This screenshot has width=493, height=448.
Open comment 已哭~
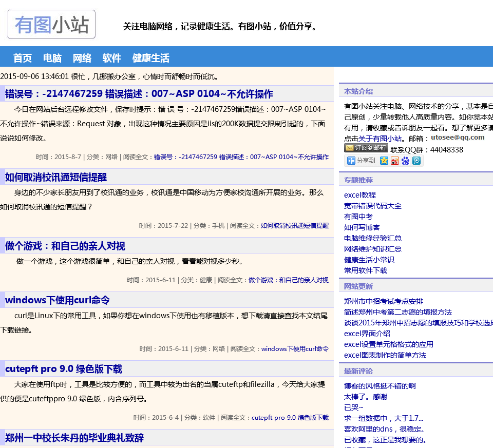tap(354, 407)
